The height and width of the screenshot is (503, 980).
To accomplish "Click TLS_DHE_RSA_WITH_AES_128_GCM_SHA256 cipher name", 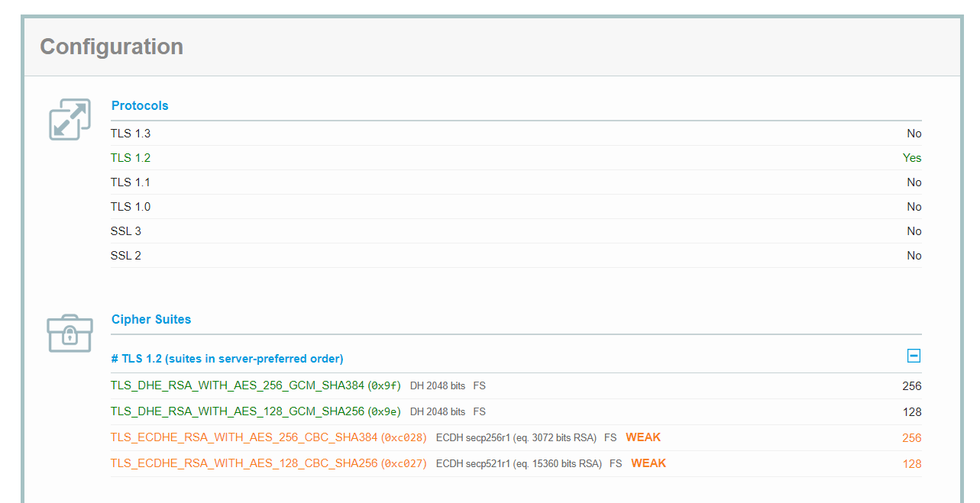I will pos(238,412).
